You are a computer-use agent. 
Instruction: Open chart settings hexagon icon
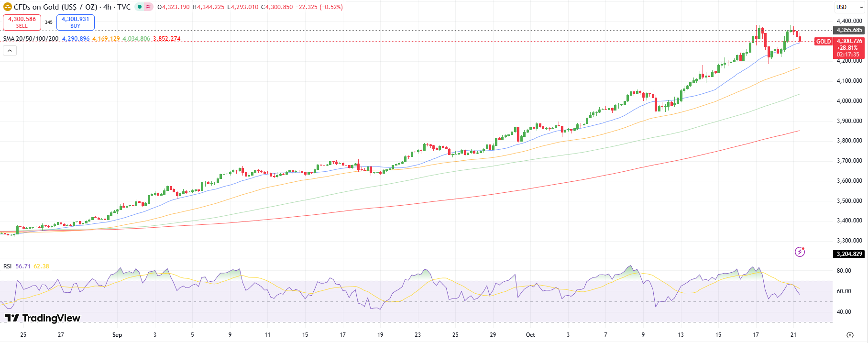coord(850,335)
